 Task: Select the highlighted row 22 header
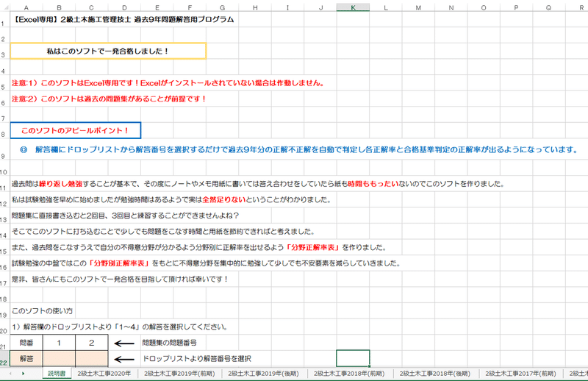[4, 358]
